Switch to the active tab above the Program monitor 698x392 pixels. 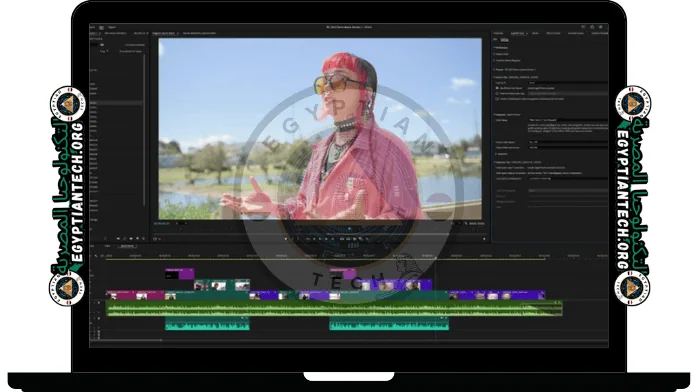pos(166,33)
